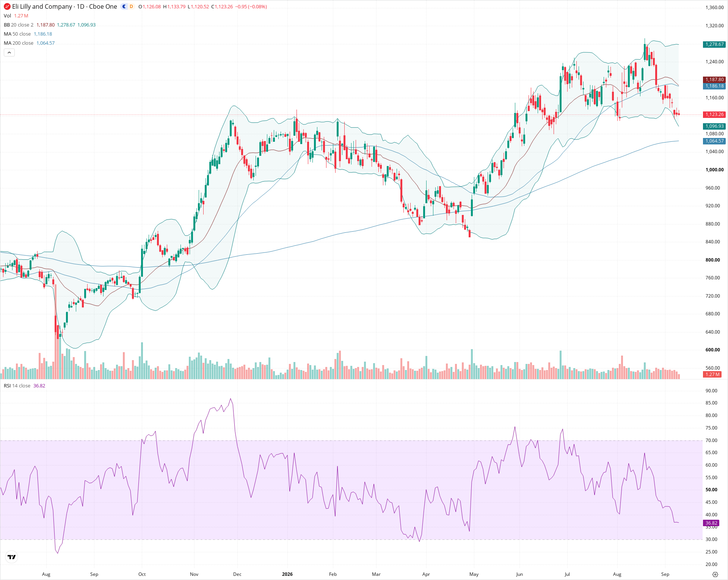Click the purple 36.82 RSI axis tag
The height and width of the screenshot is (580, 728).
[711, 523]
